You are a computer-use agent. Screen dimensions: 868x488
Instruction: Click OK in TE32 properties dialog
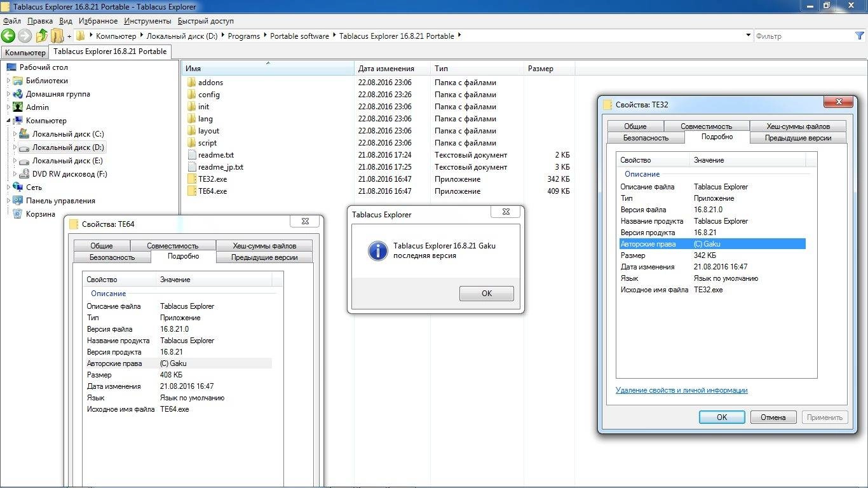[722, 417]
